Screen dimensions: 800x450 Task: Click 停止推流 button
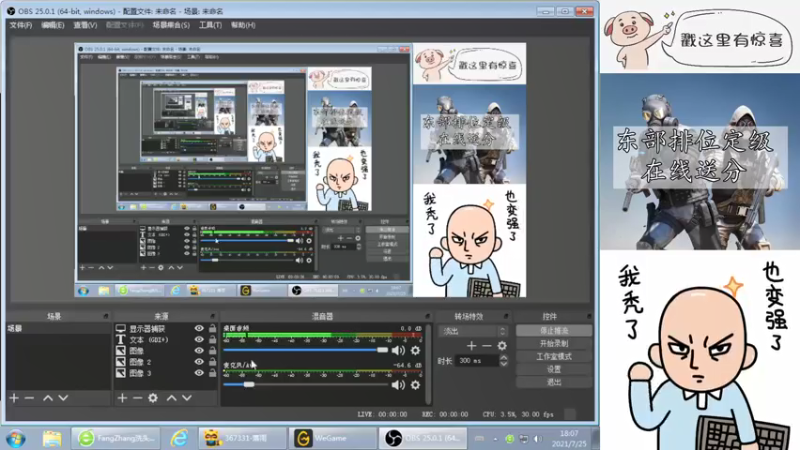pyautogui.click(x=554, y=331)
